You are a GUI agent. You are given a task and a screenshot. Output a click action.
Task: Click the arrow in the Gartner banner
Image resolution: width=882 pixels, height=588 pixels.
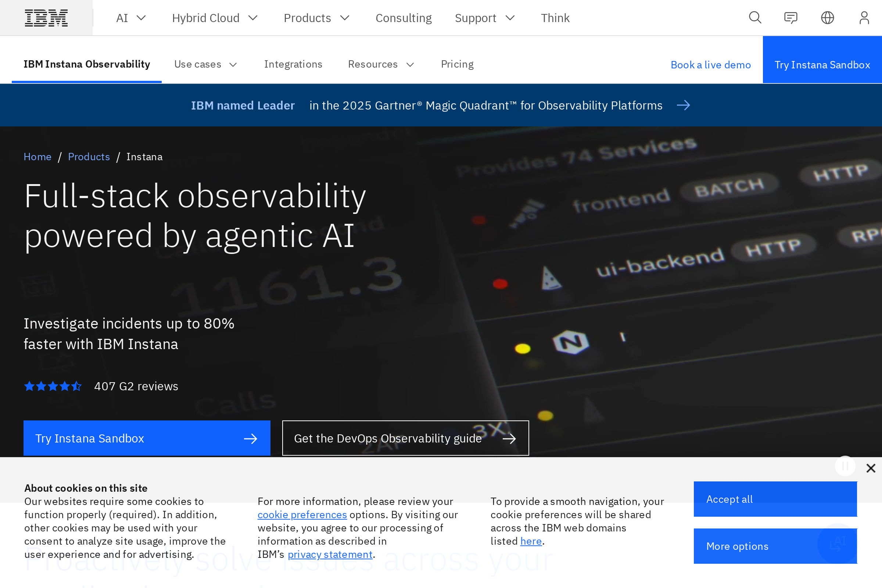pyautogui.click(x=683, y=105)
